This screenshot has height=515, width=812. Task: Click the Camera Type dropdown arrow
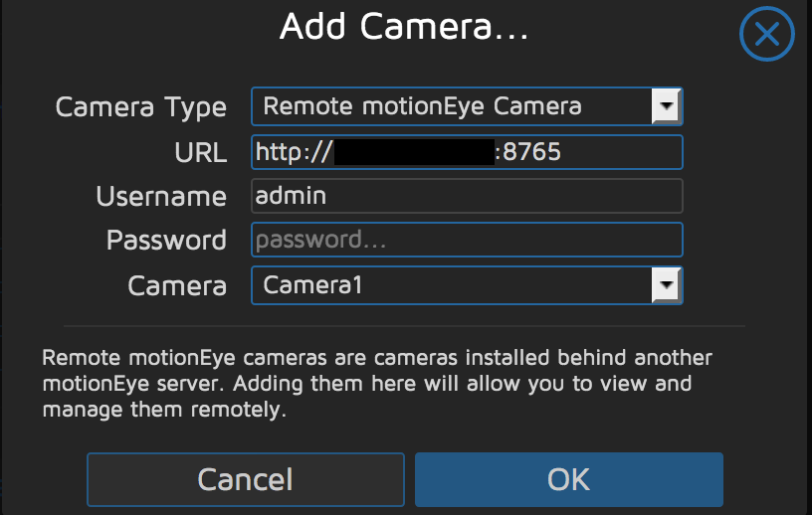[x=667, y=106]
